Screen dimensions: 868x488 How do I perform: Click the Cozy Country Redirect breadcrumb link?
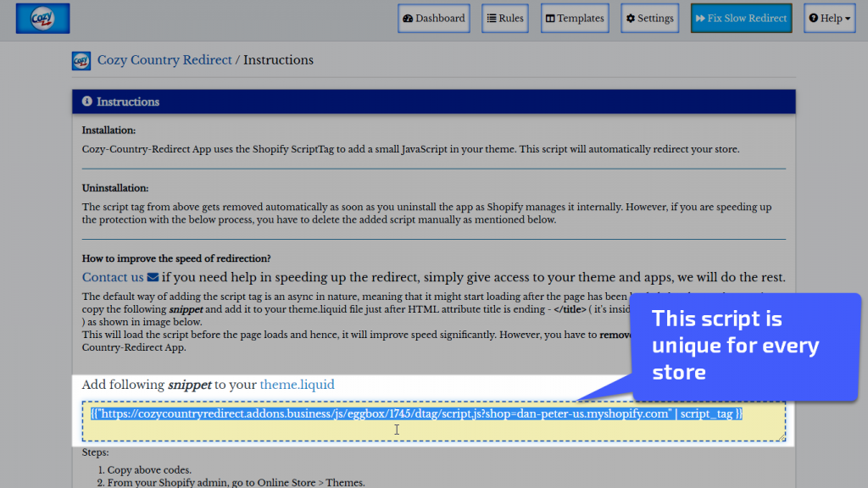click(x=164, y=60)
